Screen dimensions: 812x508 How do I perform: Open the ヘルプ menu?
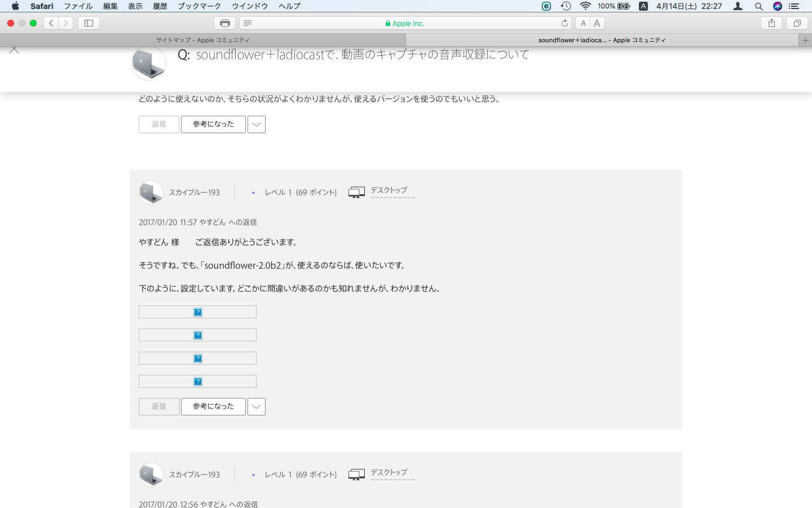[289, 6]
